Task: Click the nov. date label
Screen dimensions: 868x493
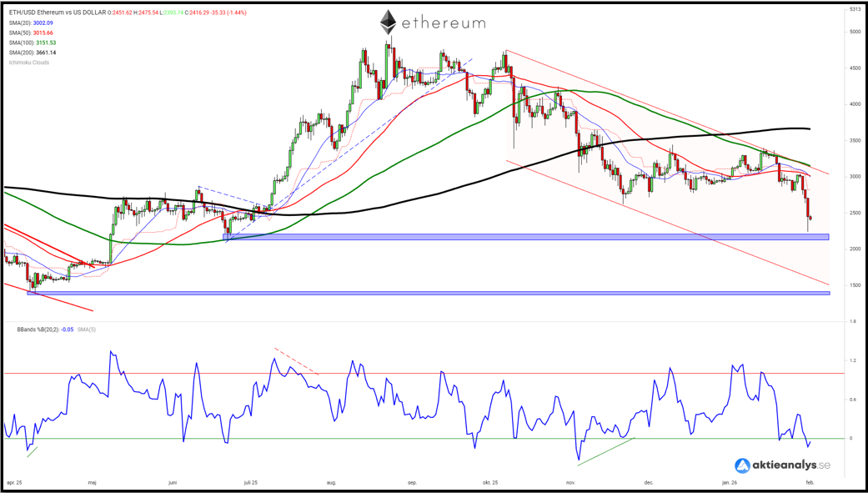Action: pyautogui.click(x=572, y=482)
